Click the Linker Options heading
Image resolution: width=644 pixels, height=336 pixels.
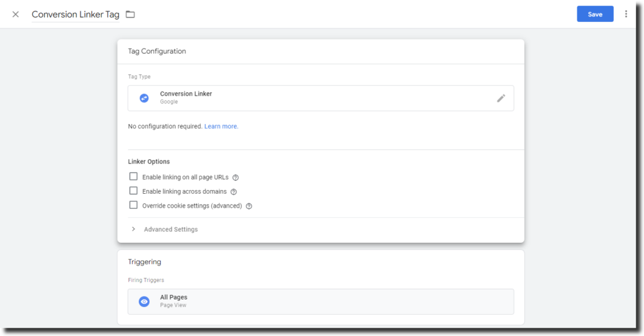coord(148,162)
